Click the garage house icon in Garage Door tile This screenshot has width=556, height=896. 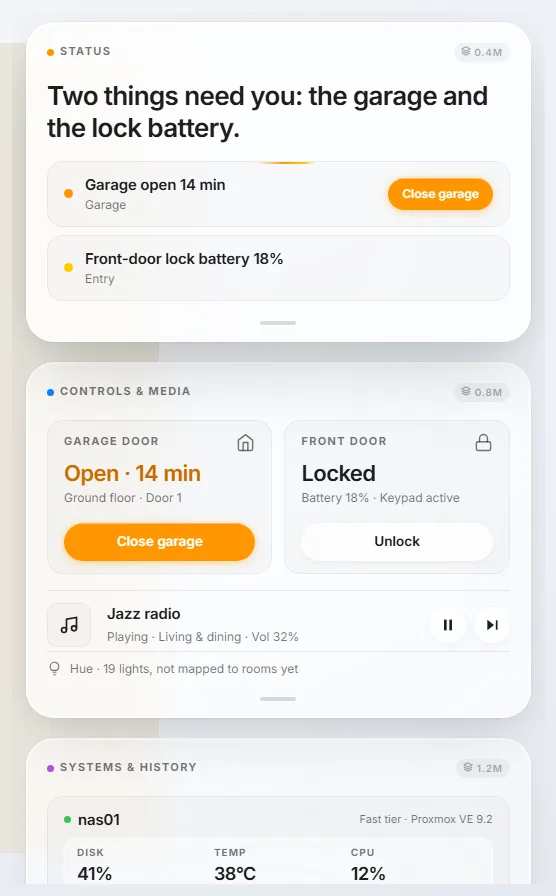[246, 443]
